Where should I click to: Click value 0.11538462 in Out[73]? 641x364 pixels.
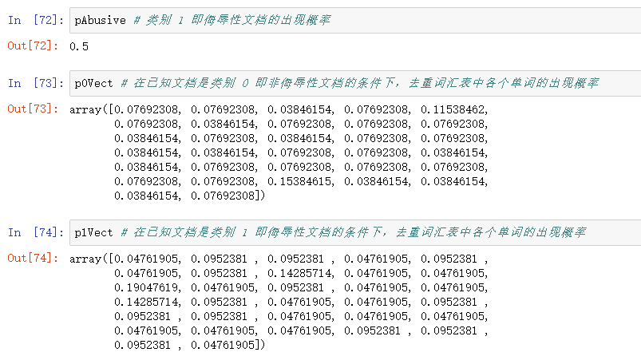(454, 109)
